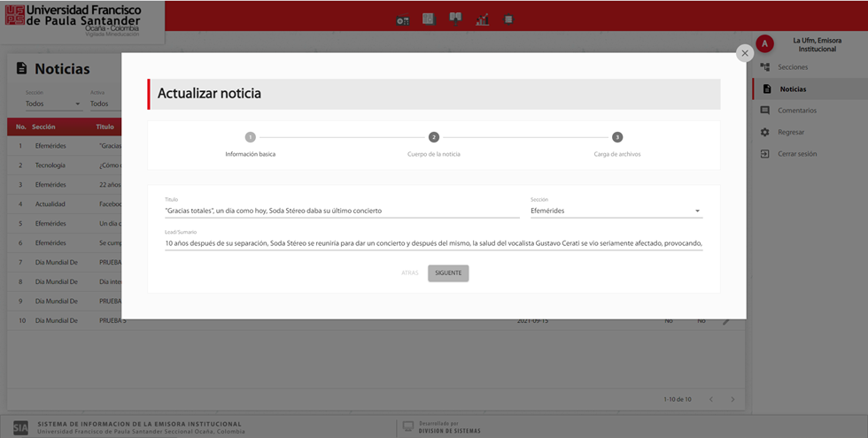Go to step 2 Cuerpo de la noticia
Image resolution: width=868 pixels, height=438 pixels.
pos(433,137)
